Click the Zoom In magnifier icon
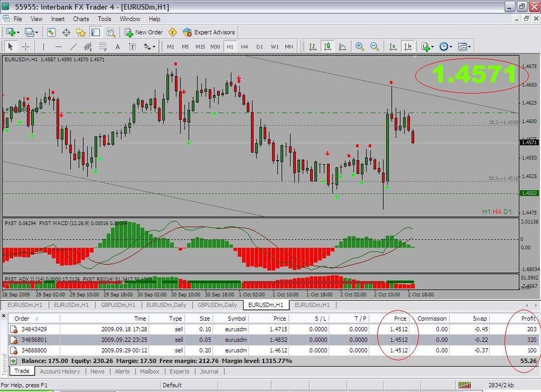The image size is (541, 392). click(x=359, y=47)
